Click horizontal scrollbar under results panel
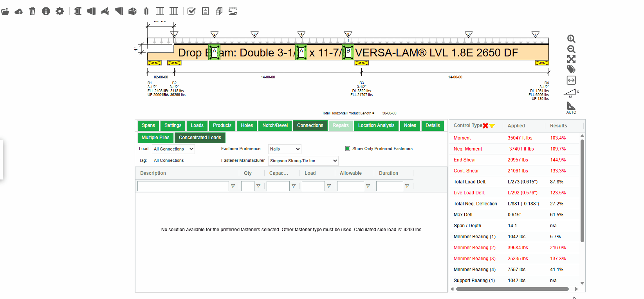The width and height of the screenshot is (644, 299). coord(512,289)
